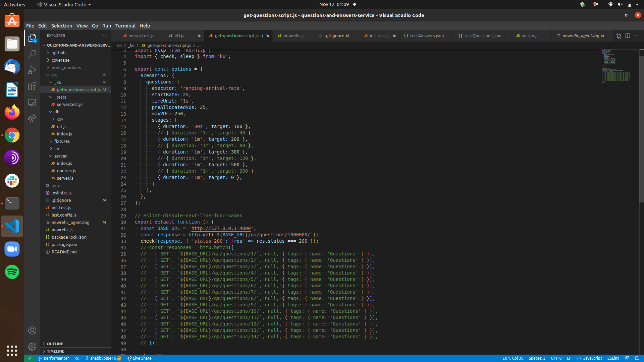This screenshot has height=362, width=644.
Task: Open the remote window indicator in status bar
Action: 30,358
